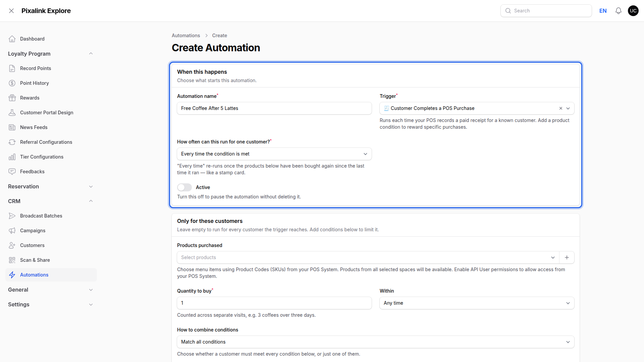This screenshot has width=644, height=362.
Task: Click the Rewards gift icon
Action: (12, 98)
